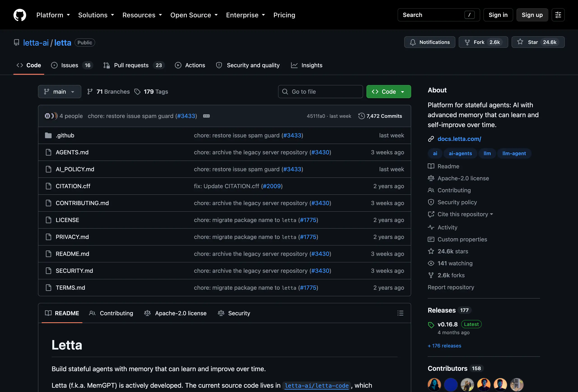This screenshot has height=392, width=578.
Task: Open Notifications for this repository
Action: click(x=429, y=42)
